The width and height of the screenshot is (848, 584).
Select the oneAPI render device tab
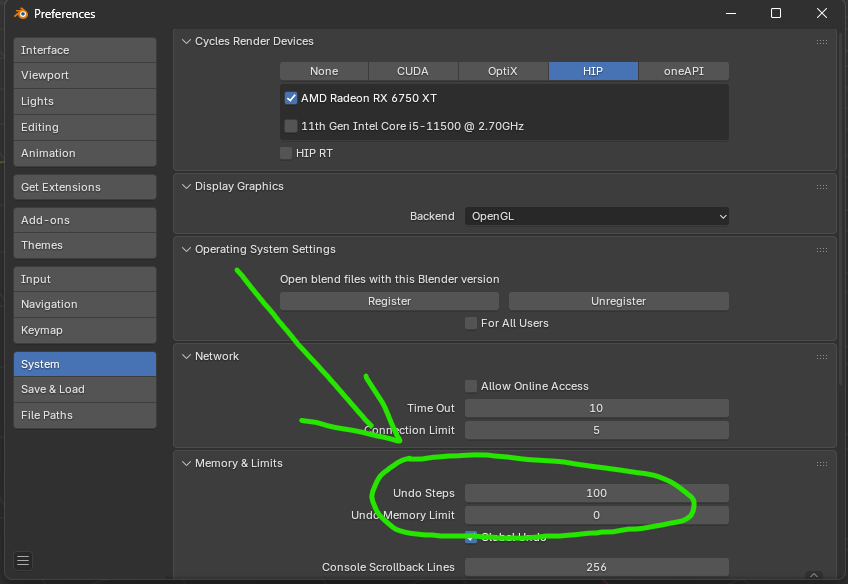click(684, 71)
